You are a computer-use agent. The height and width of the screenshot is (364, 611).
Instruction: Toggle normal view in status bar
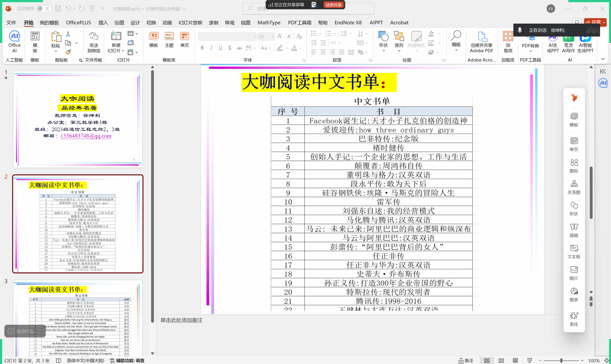[487, 360]
